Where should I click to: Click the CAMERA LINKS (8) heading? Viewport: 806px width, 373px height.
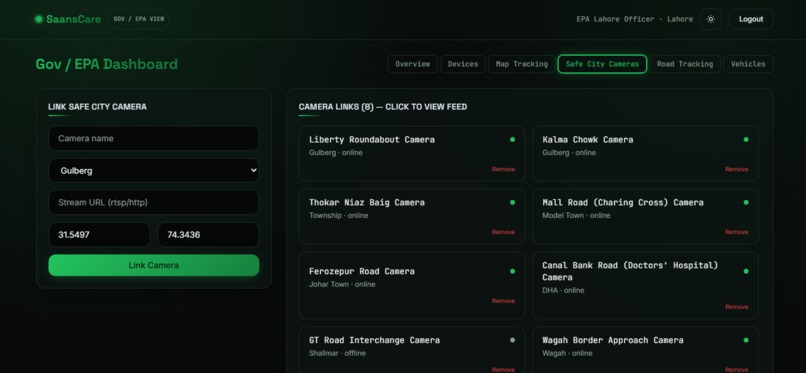click(x=383, y=107)
